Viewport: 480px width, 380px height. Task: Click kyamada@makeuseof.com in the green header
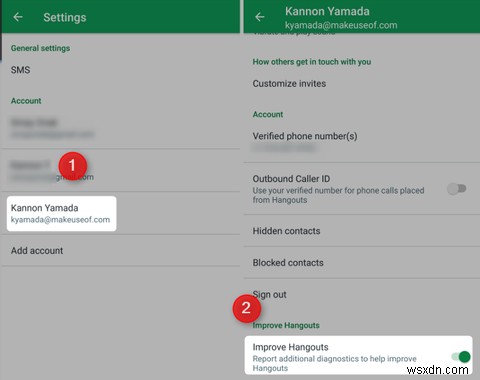[341, 25]
